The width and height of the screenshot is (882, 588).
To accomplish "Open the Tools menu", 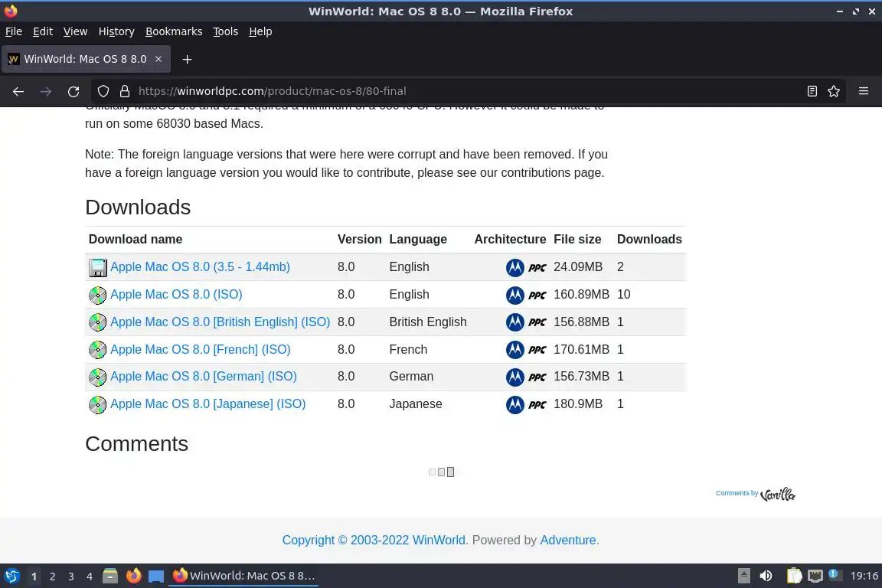I will tap(226, 31).
